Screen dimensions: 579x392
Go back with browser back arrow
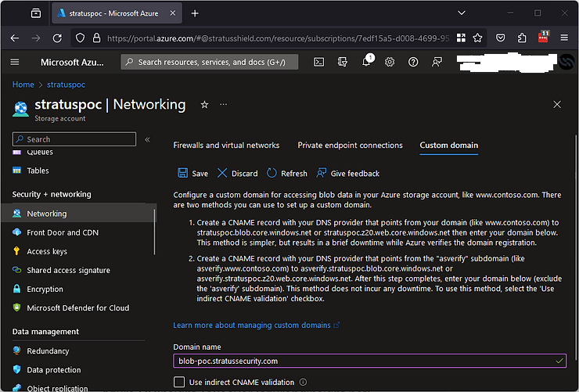point(15,38)
